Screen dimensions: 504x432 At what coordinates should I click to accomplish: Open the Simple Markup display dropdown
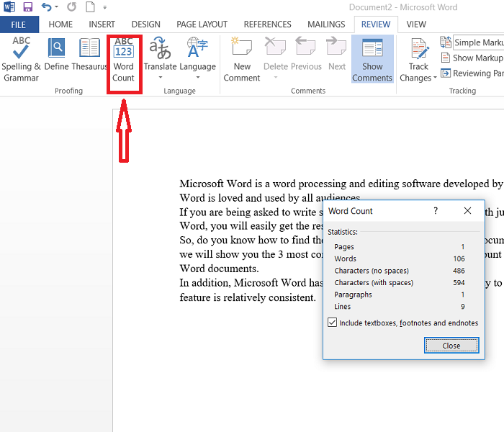click(x=478, y=42)
